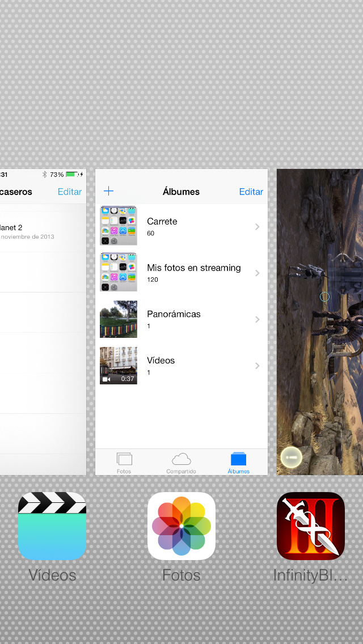Tap the Fotos app icon
Viewport: 363px width, 644px height.
[181, 526]
